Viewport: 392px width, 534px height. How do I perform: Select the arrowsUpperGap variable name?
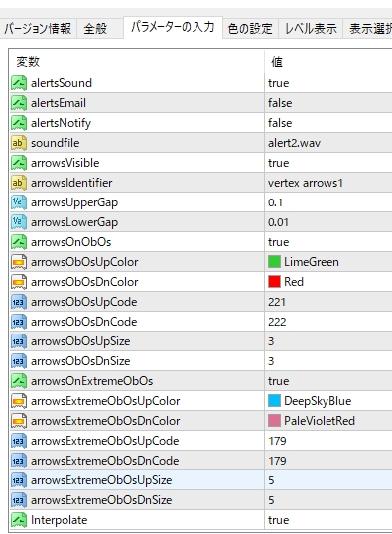[x=74, y=202]
